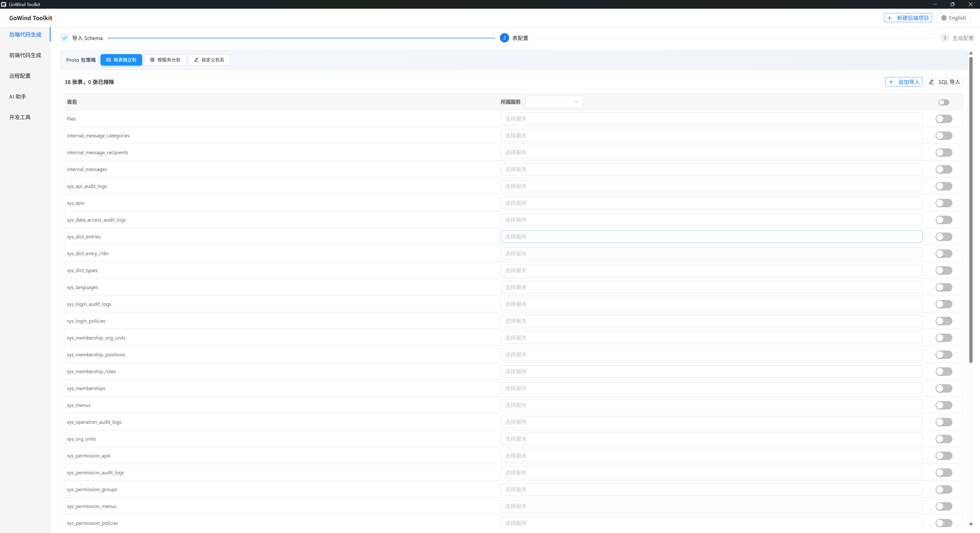Toggle the switch for sys_menus row
Image resolution: width=980 pixels, height=533 pixels.
pos(944,405)
